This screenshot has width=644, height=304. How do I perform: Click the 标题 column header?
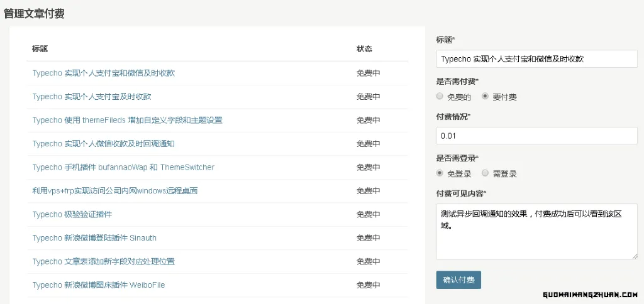click(x=40, y=49)
